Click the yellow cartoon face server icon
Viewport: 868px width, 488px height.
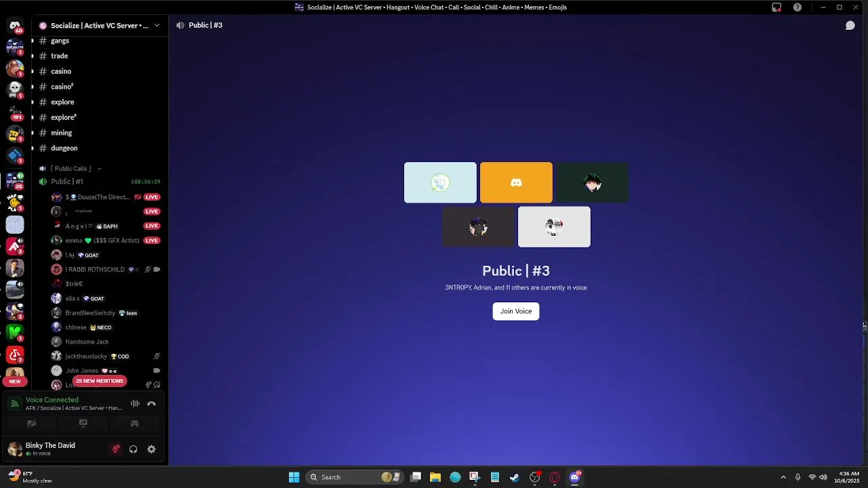click(15, 134)
